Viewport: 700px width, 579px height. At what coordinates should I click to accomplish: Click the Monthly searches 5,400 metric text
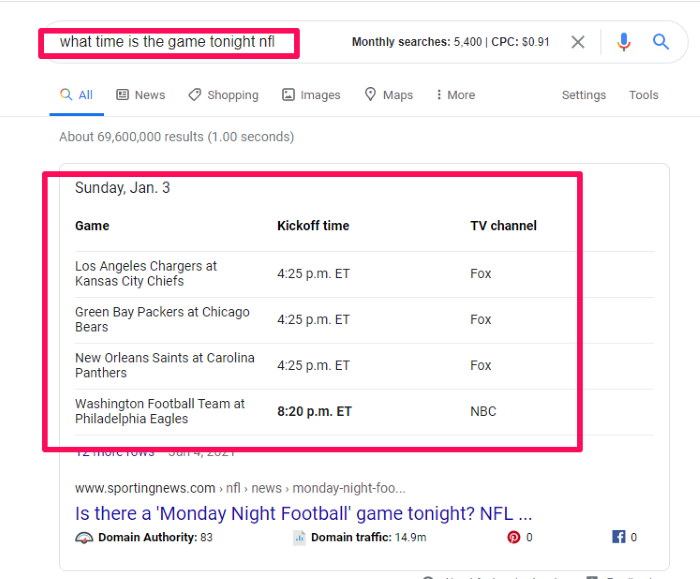coord(417,42)
